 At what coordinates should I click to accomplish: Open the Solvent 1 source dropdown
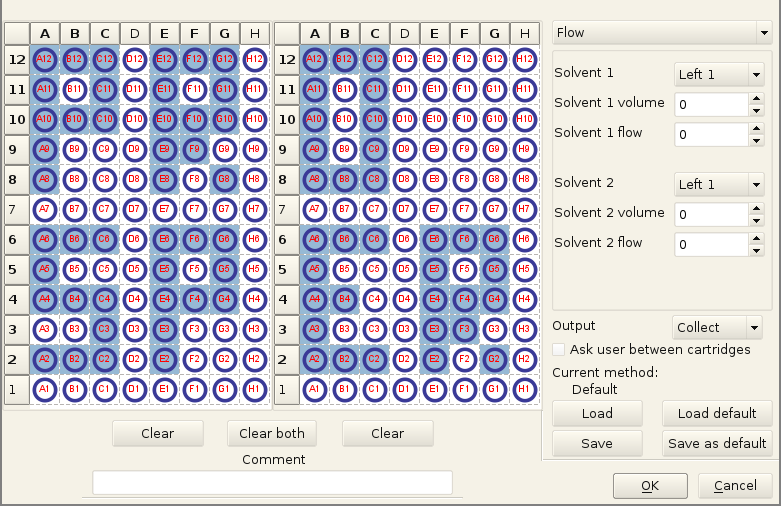coord(719,75)
